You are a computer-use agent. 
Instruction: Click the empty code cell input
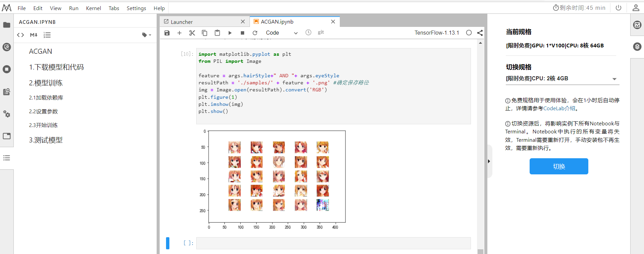[x=333, y=243]
